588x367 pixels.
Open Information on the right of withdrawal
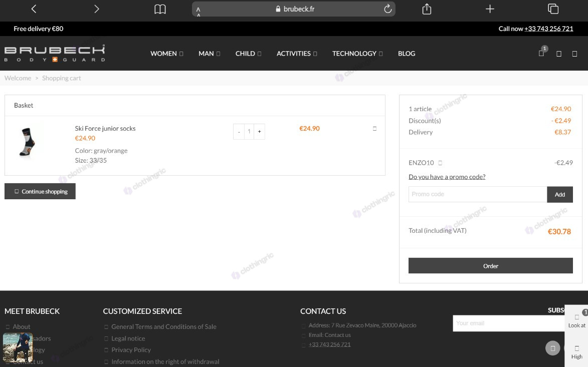165,361
